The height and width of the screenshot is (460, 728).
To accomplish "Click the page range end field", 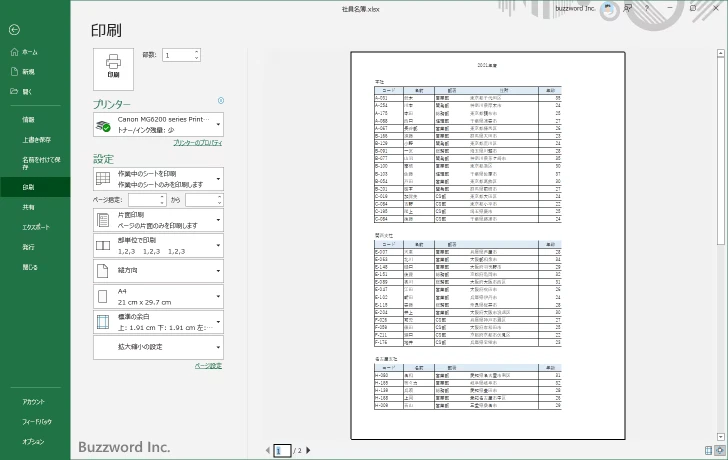I will point(201,200).
